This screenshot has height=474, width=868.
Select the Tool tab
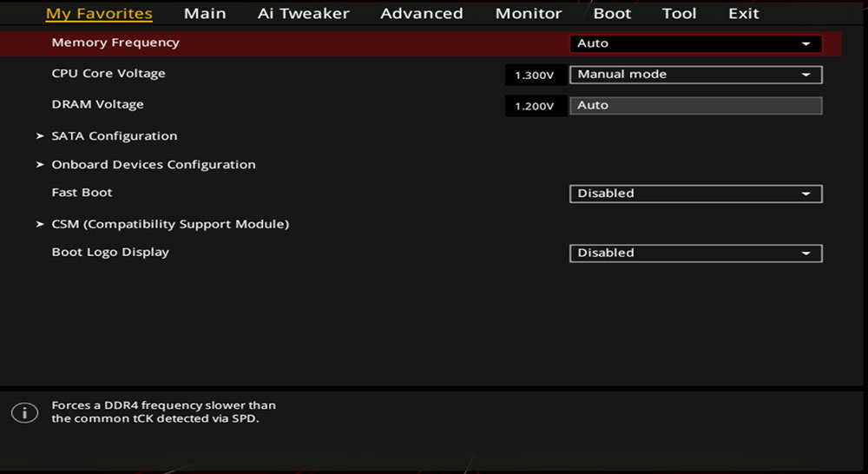[x=680, y=13]
